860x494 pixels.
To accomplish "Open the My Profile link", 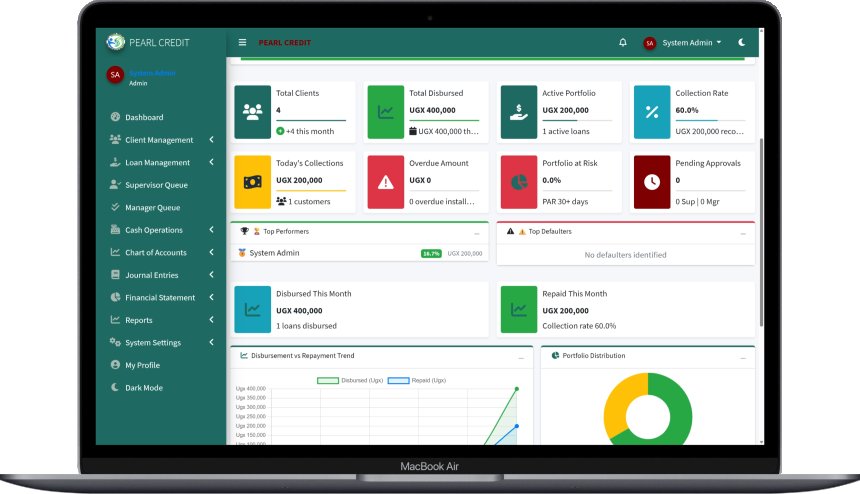I will pos(142,365).
